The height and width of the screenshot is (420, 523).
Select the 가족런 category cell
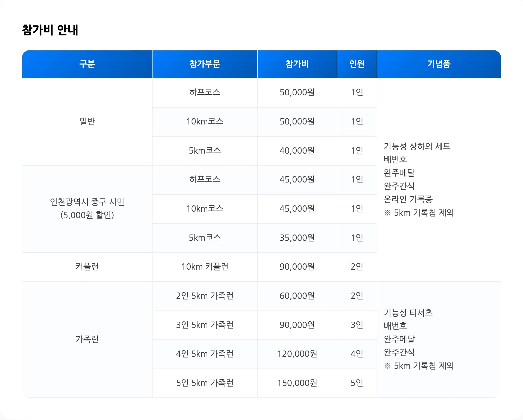point(87,339)
